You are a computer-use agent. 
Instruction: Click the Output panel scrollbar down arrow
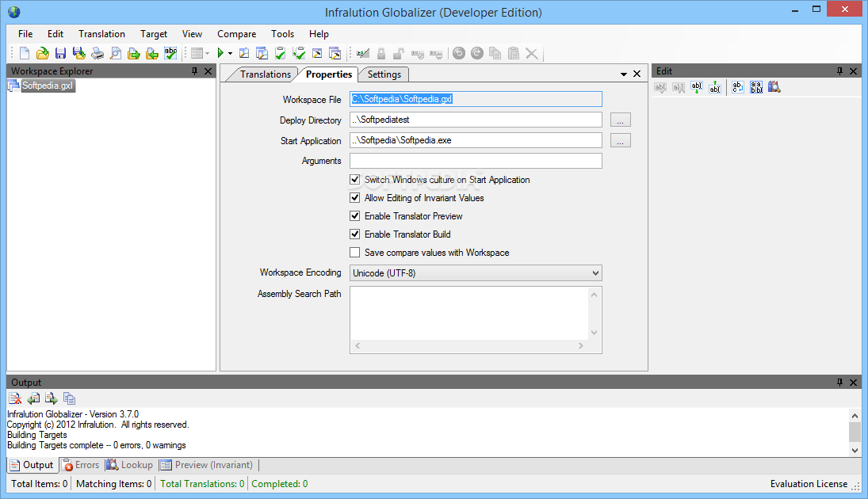[855, 451]
